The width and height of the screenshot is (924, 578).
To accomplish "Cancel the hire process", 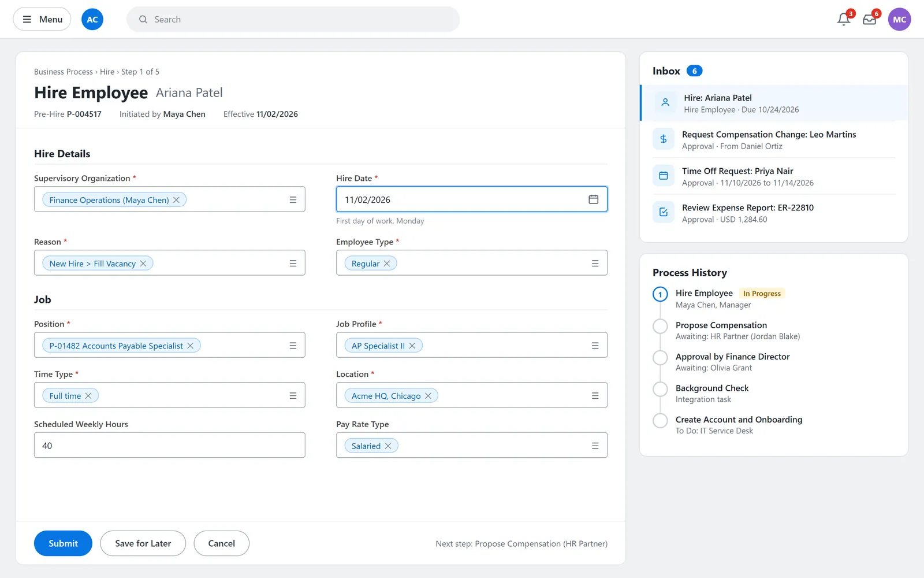I will [222, 543].
